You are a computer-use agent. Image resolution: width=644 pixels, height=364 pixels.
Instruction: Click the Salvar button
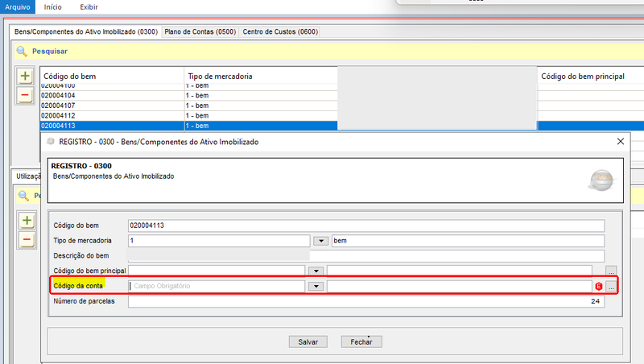(308, 341)
